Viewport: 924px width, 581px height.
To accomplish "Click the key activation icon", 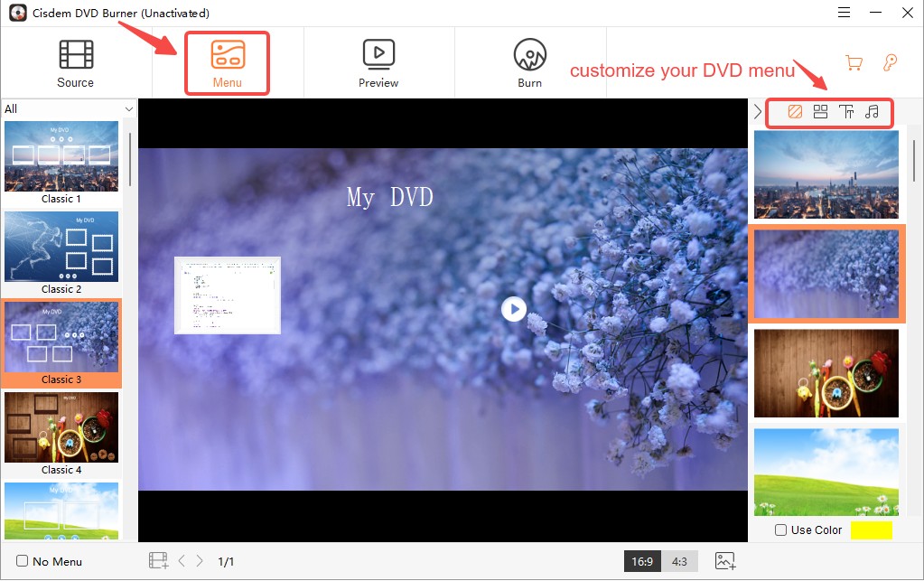I will pos(891,62).
